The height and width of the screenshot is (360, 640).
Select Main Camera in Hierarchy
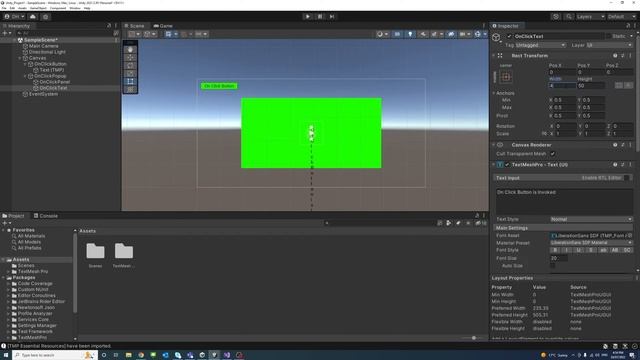point(44,46)
